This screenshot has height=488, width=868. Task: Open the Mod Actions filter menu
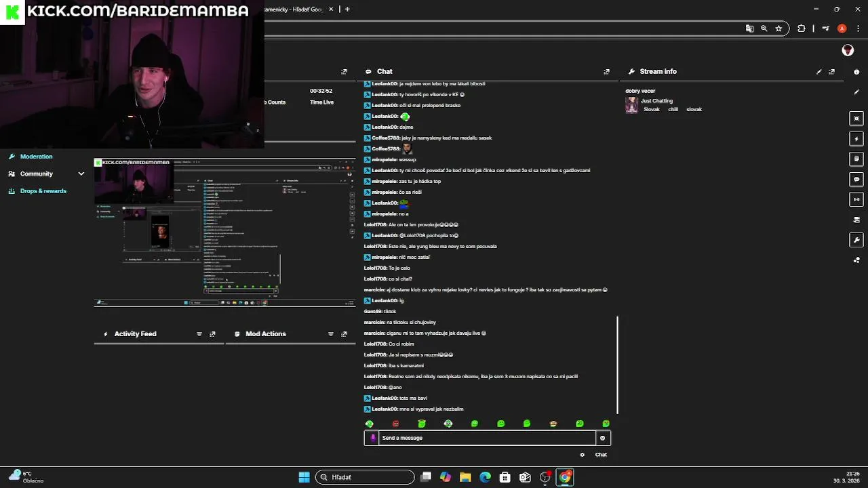331,334
